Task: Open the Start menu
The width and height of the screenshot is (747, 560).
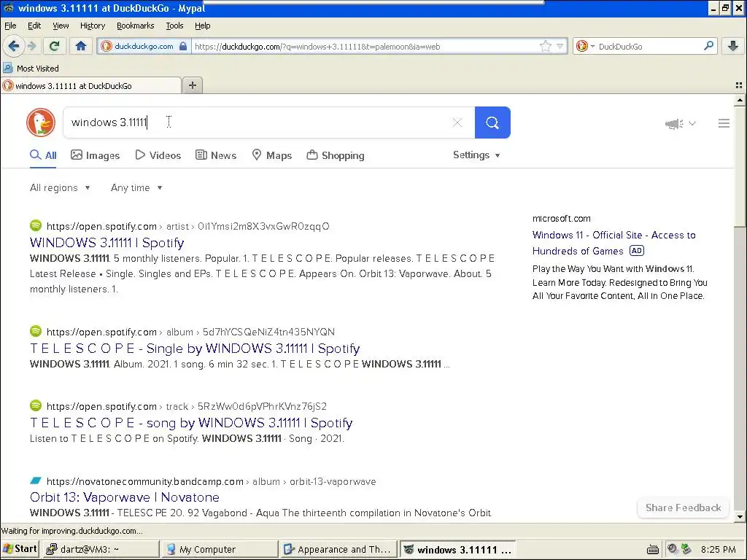Action: click(x=20, y=549)
